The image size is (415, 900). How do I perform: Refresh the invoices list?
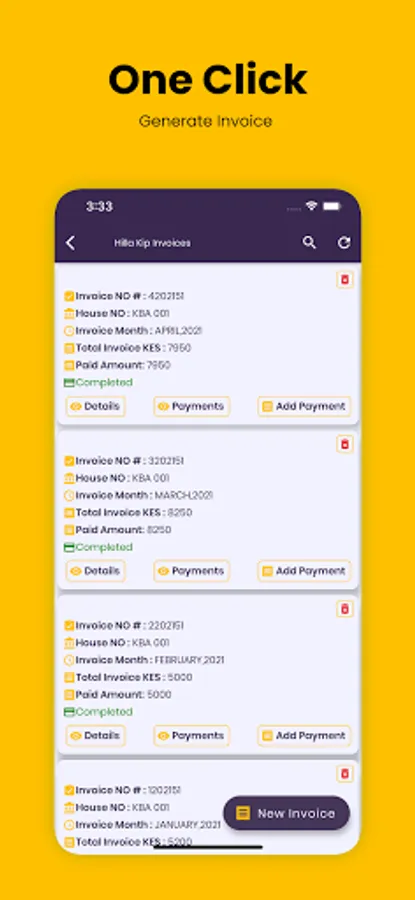click(344, 243)
